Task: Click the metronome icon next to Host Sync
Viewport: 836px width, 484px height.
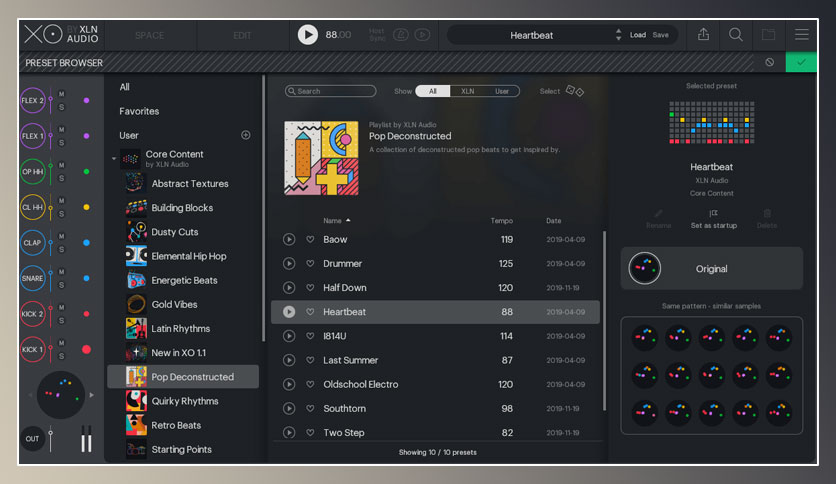Action: [400, 35]
